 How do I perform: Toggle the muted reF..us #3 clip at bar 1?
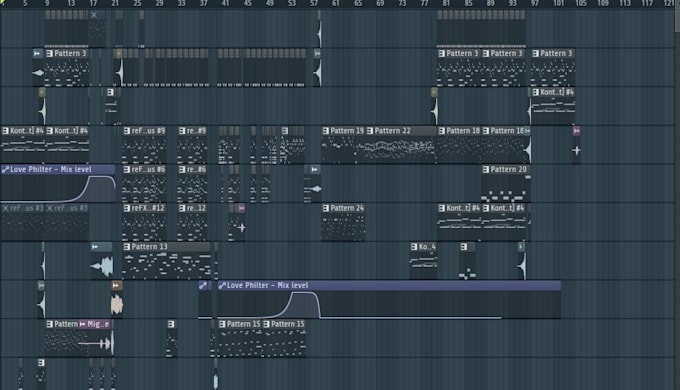pos(5,208)
